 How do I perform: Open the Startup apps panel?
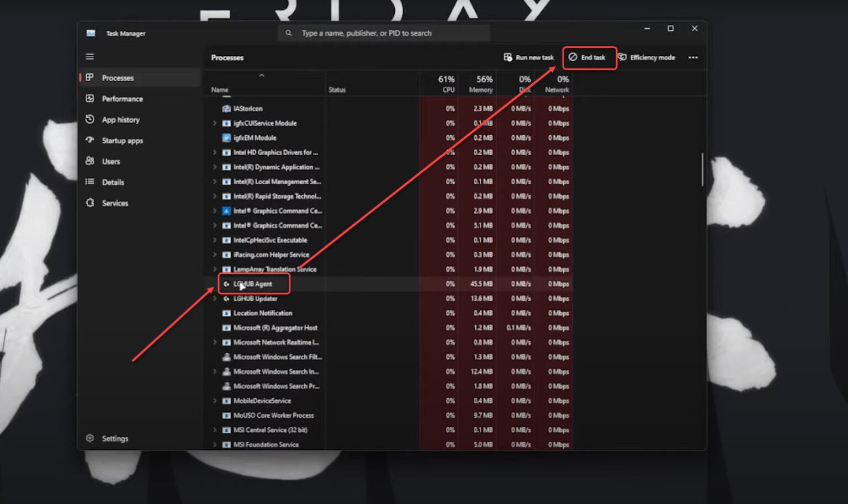click(x=121, y=140)
